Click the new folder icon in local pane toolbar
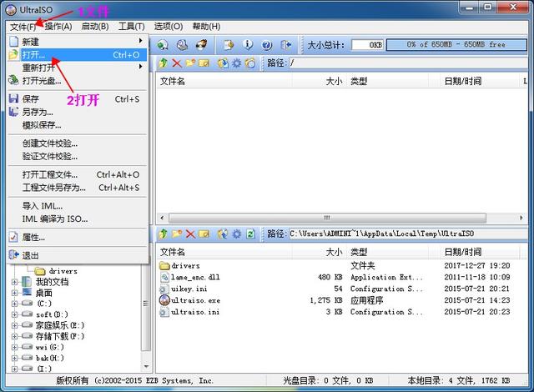The image size is (534, 392). [x=177, y=234]
